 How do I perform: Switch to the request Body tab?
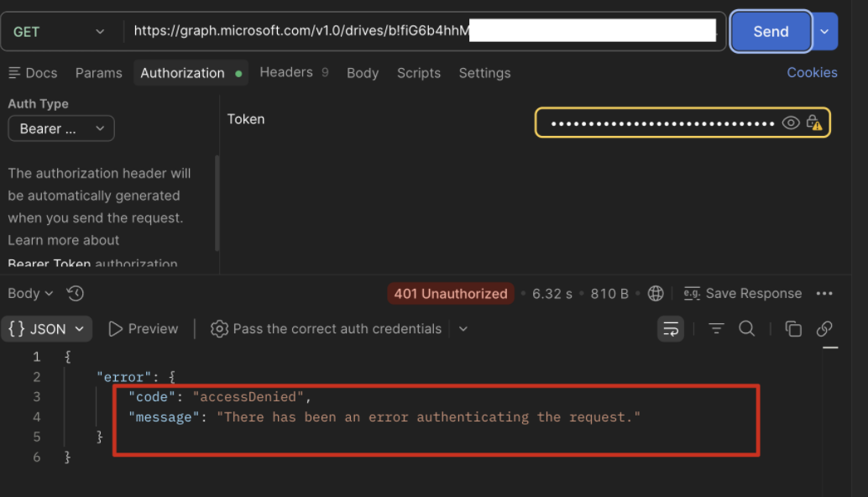click(363, 73)
